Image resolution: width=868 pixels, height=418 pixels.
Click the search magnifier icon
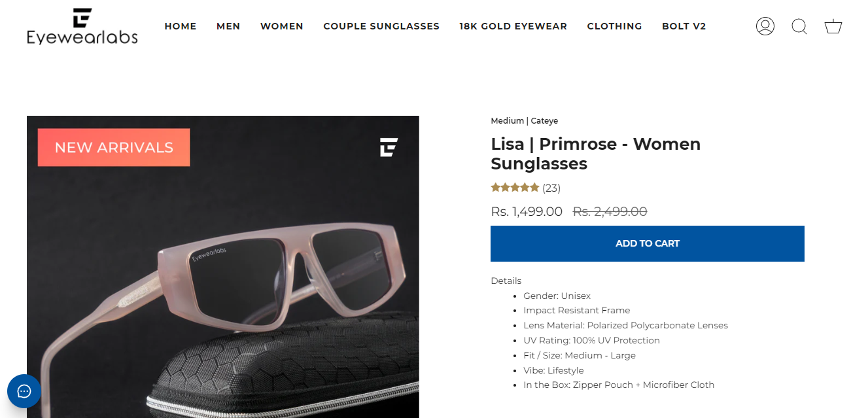coord(799,26)
